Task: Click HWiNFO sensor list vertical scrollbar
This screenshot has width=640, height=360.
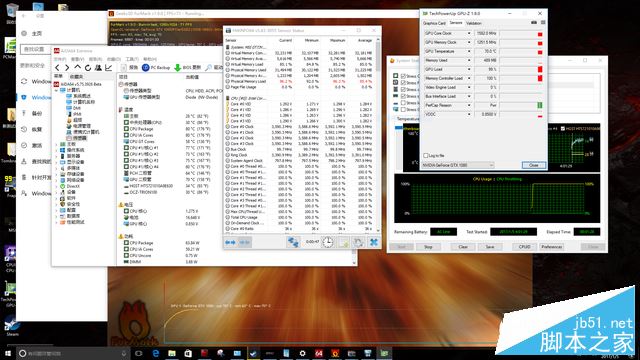Action: (x=378, y=135)
